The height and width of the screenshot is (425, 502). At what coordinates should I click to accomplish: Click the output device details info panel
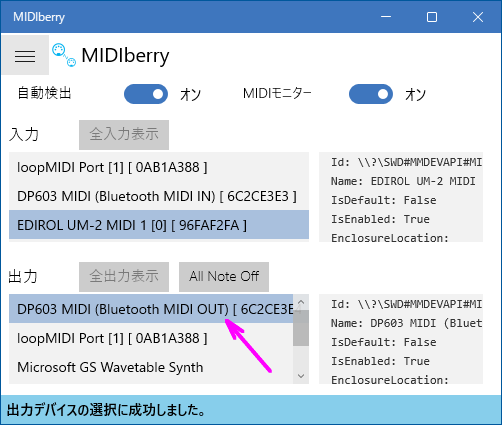point(401,339)
